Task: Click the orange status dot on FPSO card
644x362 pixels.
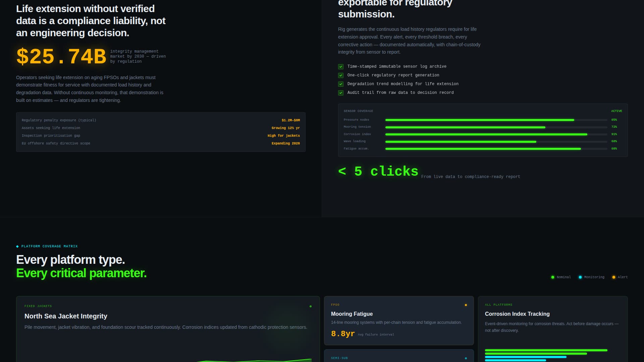Action: [466, 305]
